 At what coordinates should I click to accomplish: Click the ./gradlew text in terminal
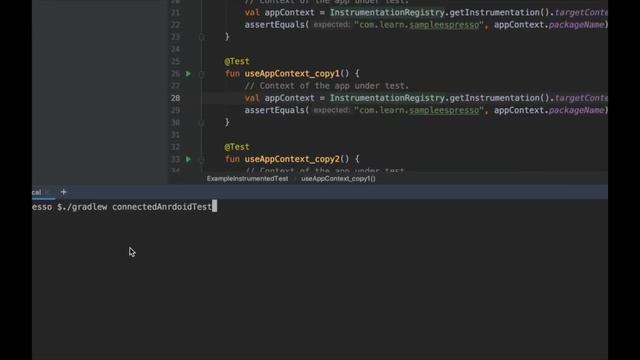(84, 207)
